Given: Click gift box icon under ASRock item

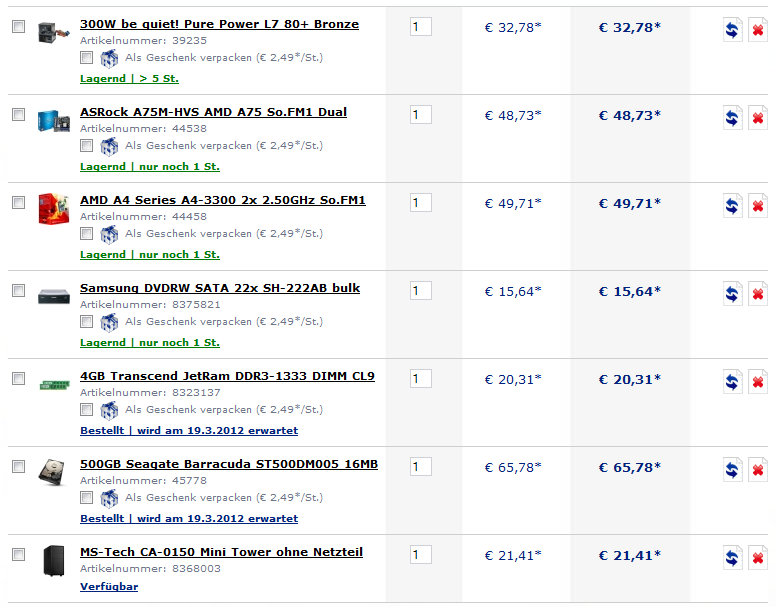Looking at the screenshot, I should click(x=109, y=147).
